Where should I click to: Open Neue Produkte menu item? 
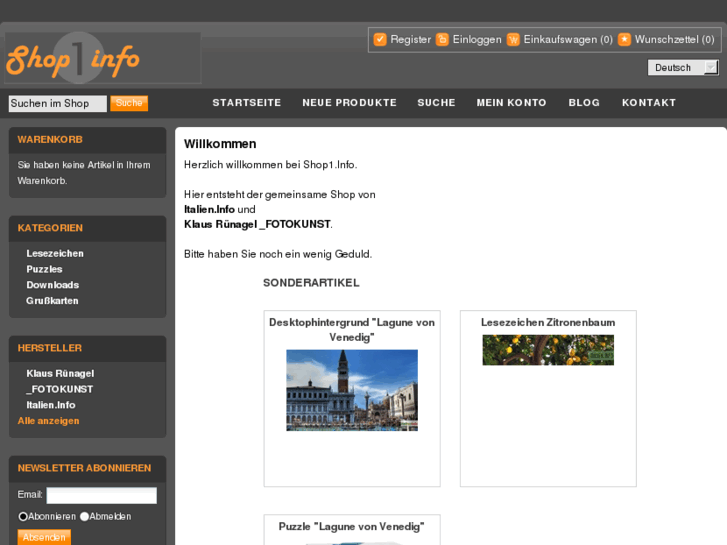(x=350, y=103)
